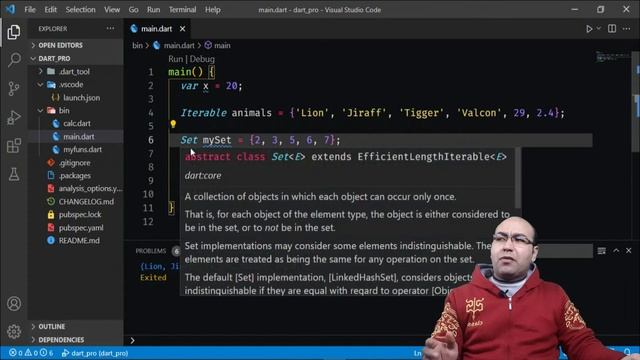Expand the .dart_tool folder
The height and width of the screenshot is (360, 640).
pyautogui.click(x=74, y=71)
